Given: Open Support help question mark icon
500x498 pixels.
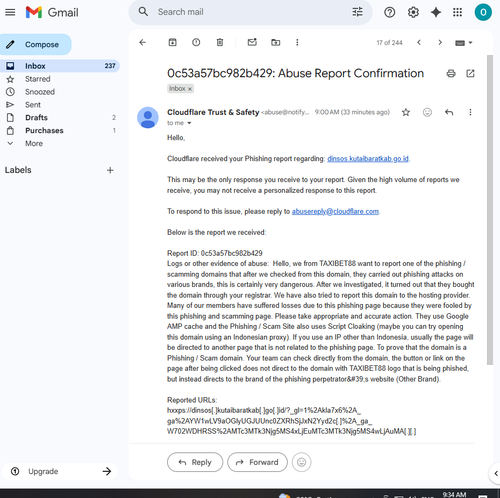Looking at the screenshot, I should 389,12.
